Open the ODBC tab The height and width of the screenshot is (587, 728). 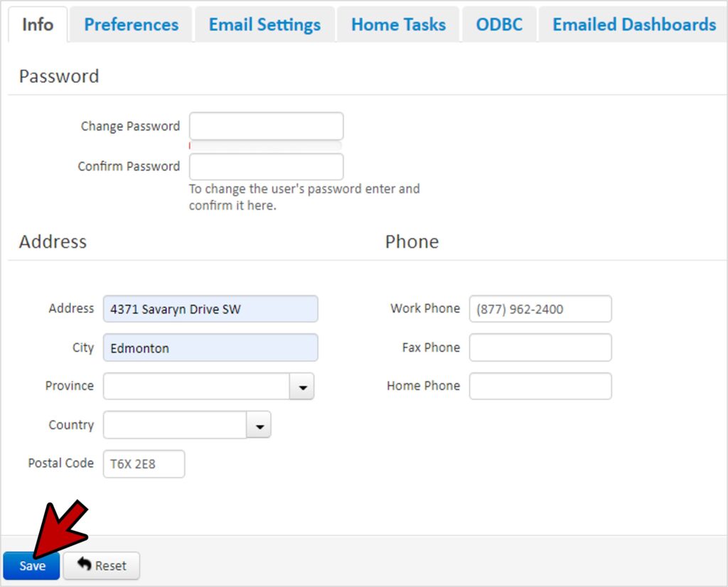click(x=498, y=25)
